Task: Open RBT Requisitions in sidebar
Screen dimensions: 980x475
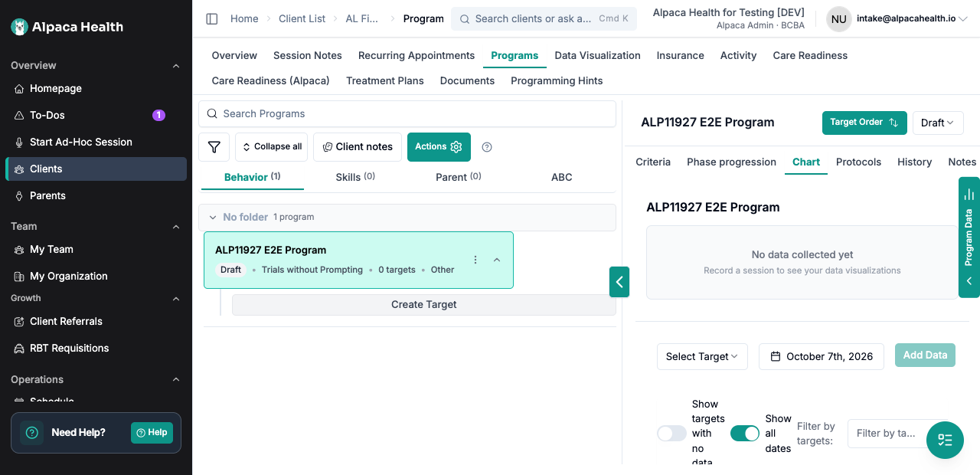Action: pyautogui.click(x=96, y=348)
